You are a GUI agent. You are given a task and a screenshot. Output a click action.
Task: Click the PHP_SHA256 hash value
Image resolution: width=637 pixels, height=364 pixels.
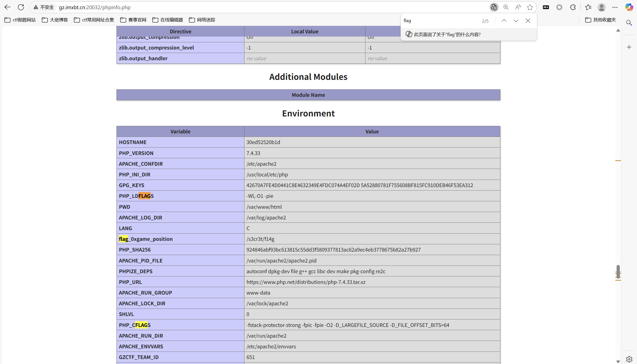(333, 250)
